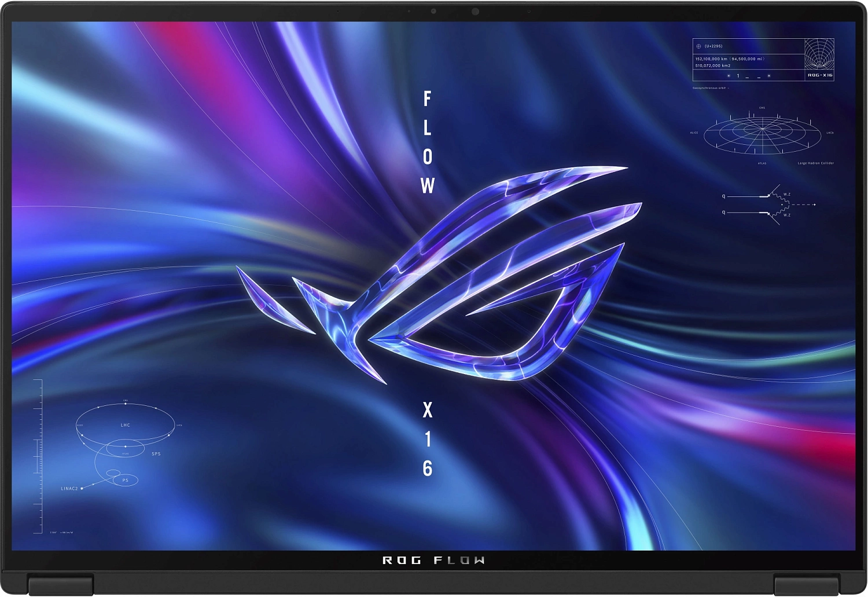Image resolution: width=868 pixels, height=597 pixels.
Task: Select the Large Hadron Collider radar diagram
Action: [763, 129]
